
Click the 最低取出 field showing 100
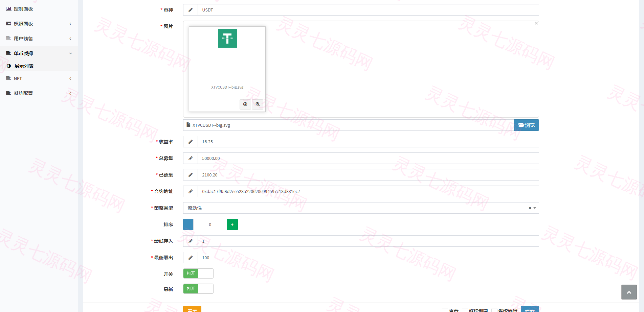(368, 258)
